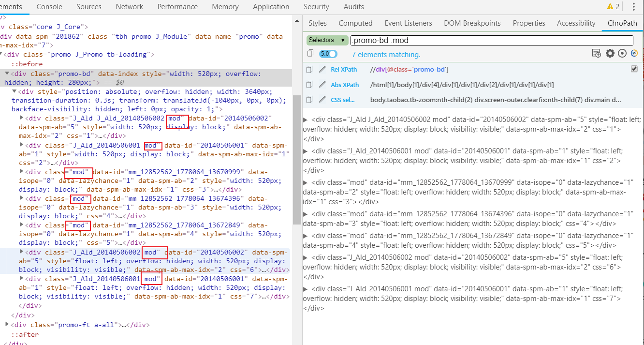Open the Performance tab

[x=177, y=7]
